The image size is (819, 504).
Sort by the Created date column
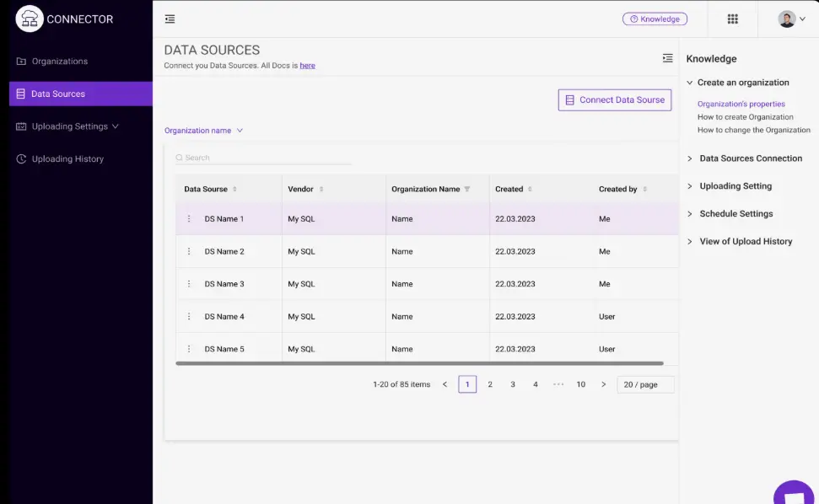(x=530, y=190)
